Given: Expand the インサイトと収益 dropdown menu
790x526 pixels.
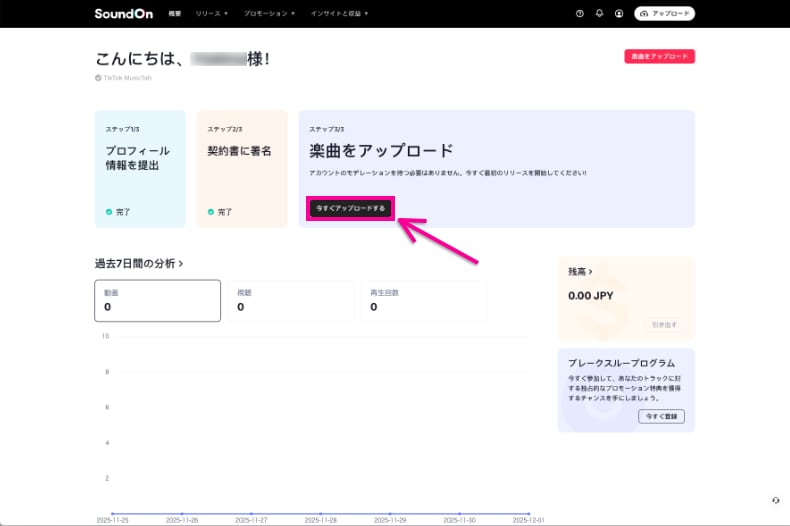Looking at the screenshot, I should [339, 14].
